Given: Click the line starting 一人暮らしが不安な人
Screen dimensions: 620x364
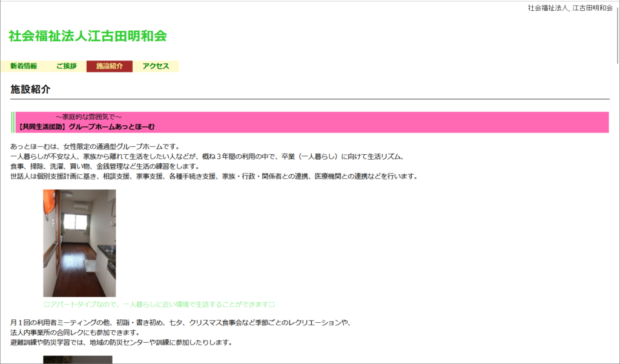Looking at the screenshot, I should (206, 157).
